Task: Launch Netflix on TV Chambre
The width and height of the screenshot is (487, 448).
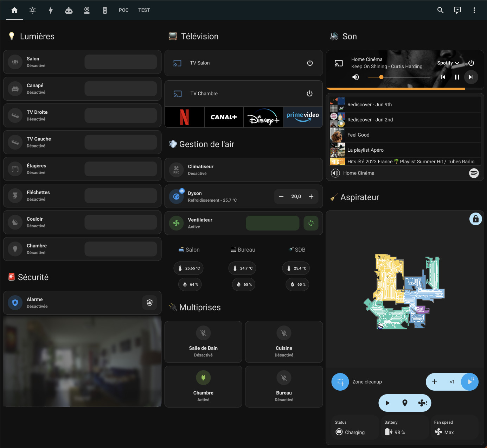Action: (185, 117)
